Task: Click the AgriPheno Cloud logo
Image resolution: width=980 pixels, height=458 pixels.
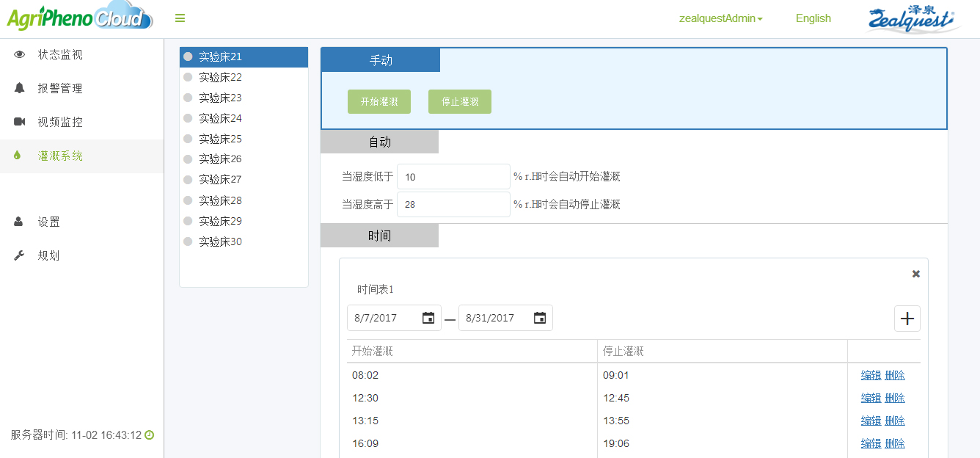Action: 79,18
